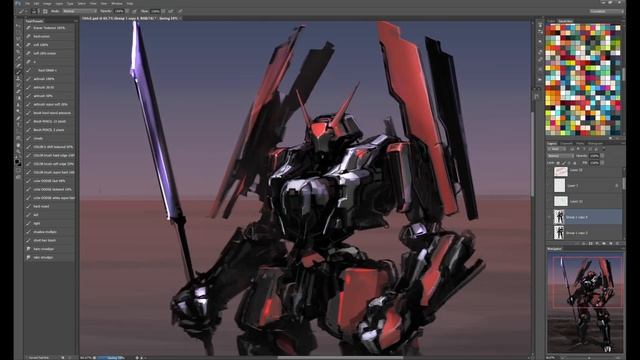Toggle visibility of Layer 32
640x360 pixels.
549,201
